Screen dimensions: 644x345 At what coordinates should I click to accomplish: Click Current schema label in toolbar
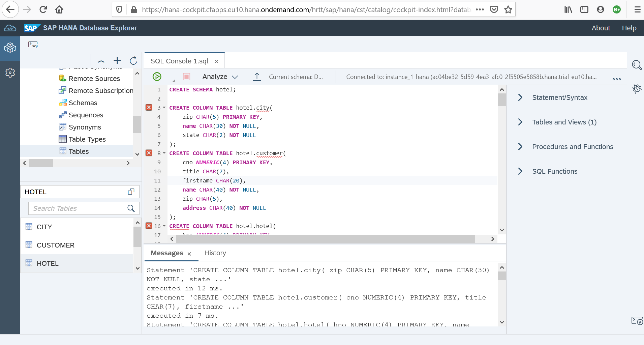296,77
